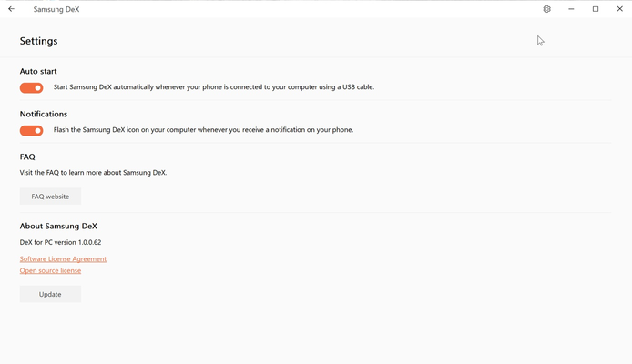The image size is (632, 364).
Task: Click the FAQ section heading
Action: [x=27, y=157]
